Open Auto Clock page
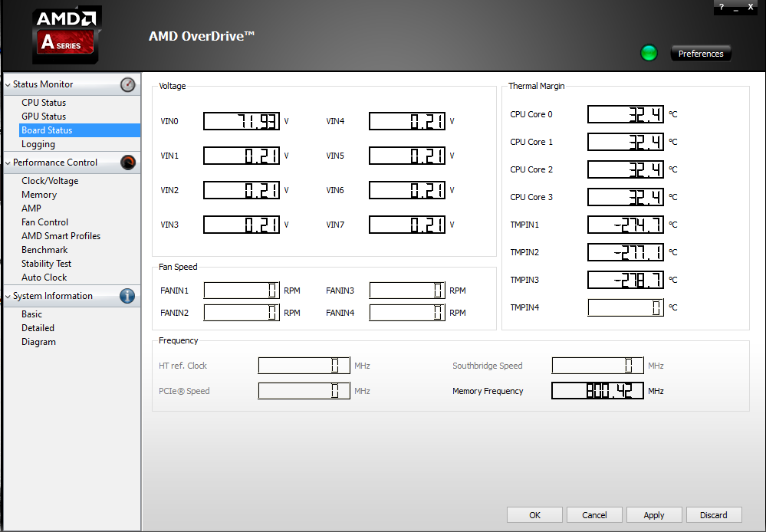Image resolution: width=766 pixels, height=532 pixels. tap(44, 277)
